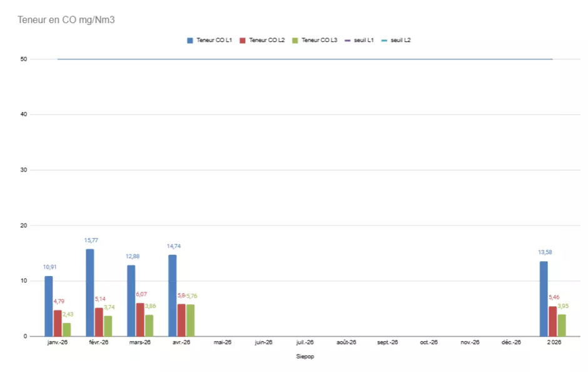Click the Siepop axis title
The width and height of the screenshot is (588, 372).
(x=305, y=356)
